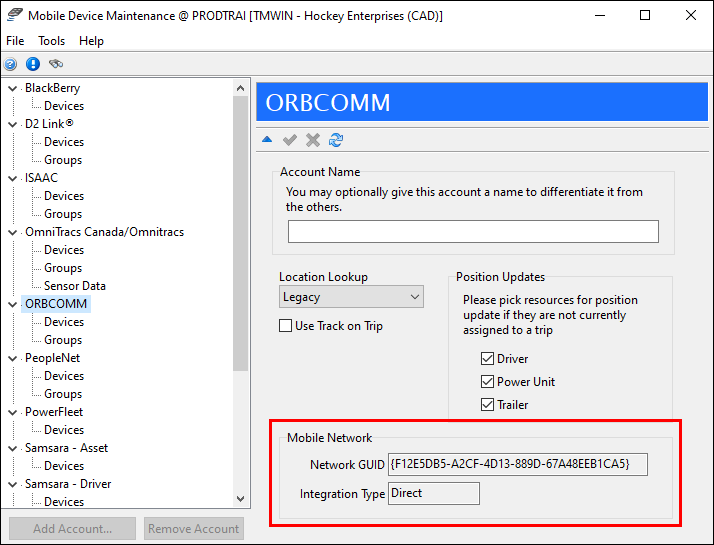Collapse the BlackBerry tree node

click(x=13, y=88)
